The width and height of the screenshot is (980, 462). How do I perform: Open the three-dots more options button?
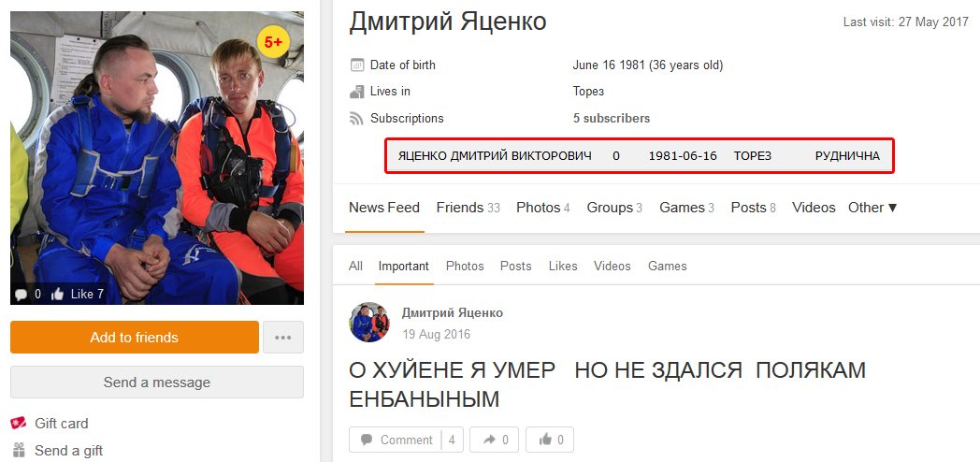(283, 337)
